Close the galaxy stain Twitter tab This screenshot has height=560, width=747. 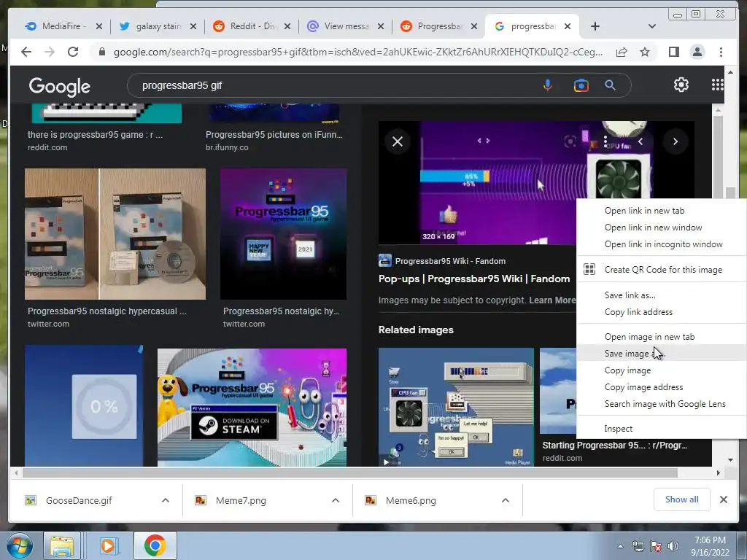(193, 27)
